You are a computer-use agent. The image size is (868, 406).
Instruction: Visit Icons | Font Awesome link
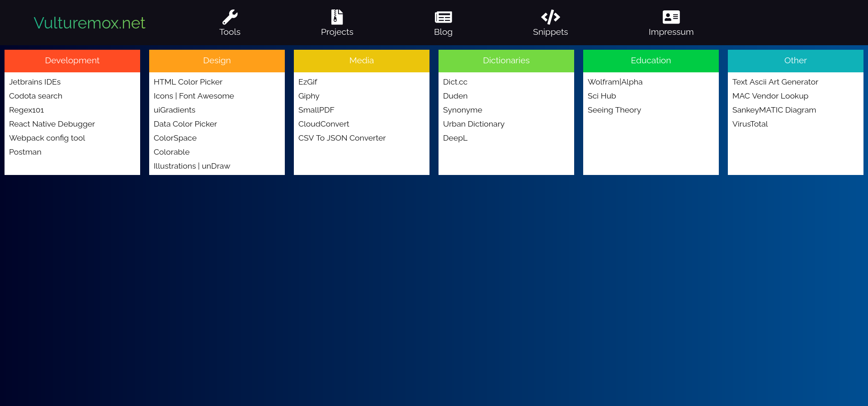(194, 96)
